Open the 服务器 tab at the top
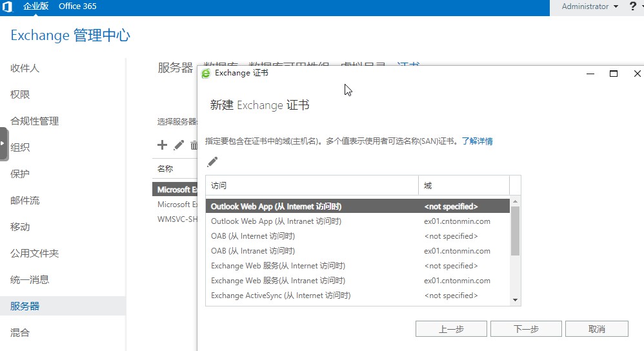 (176, 68)
